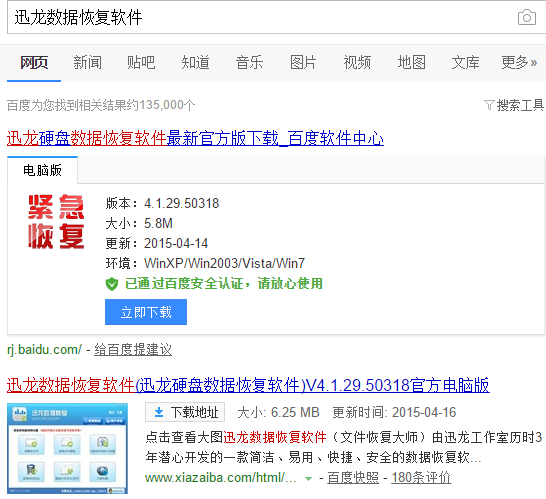Click the environment text WinXP/Win2003/Vista/Win7

[x=225, y=263]
